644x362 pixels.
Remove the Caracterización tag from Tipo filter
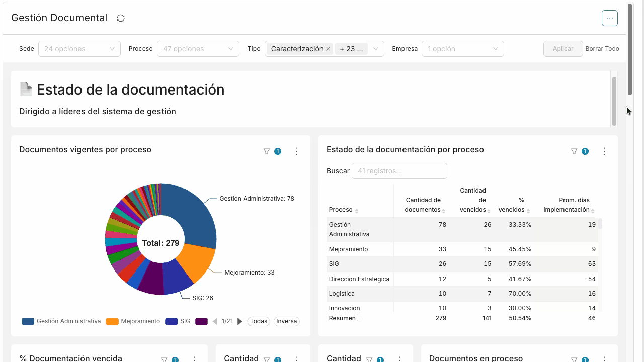coord(328,49)
